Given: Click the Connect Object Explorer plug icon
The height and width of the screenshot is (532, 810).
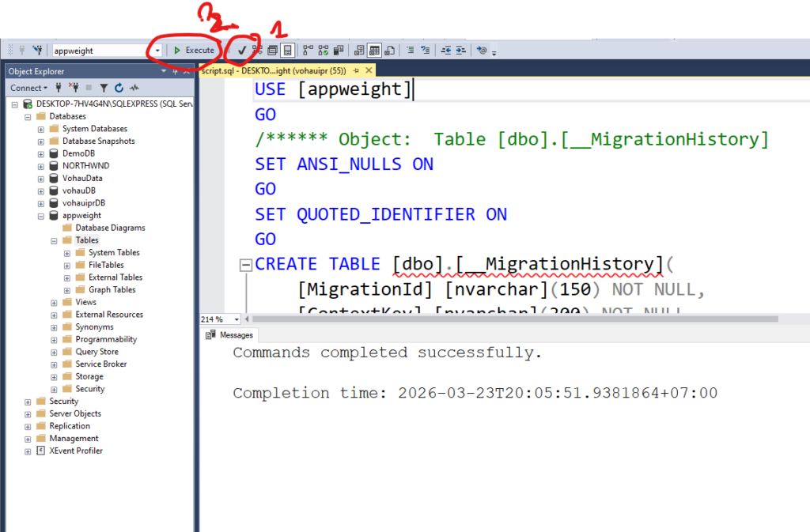Looking at the screenshot, I should pyautogui.click(x=59, y=88).
